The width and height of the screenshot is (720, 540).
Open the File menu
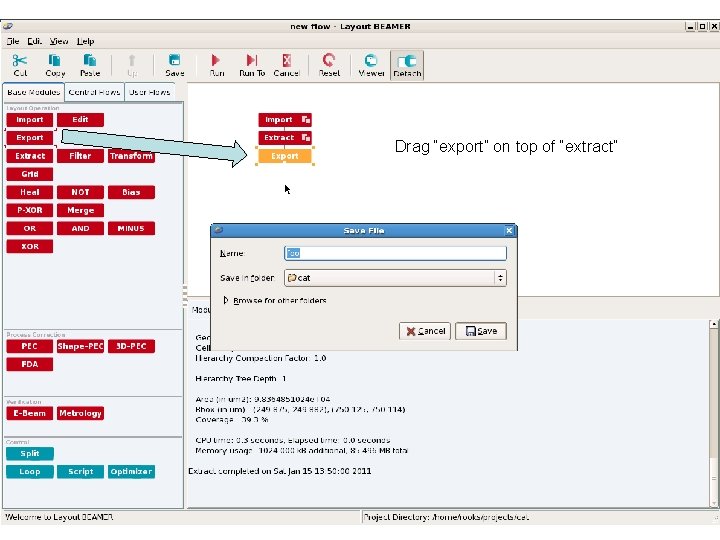[13, 41]
